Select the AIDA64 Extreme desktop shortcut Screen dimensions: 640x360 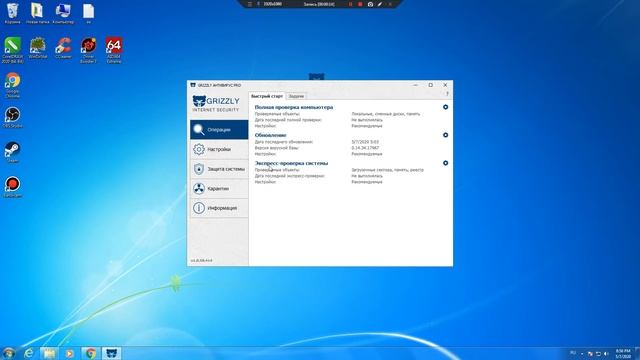click(114, 50)
